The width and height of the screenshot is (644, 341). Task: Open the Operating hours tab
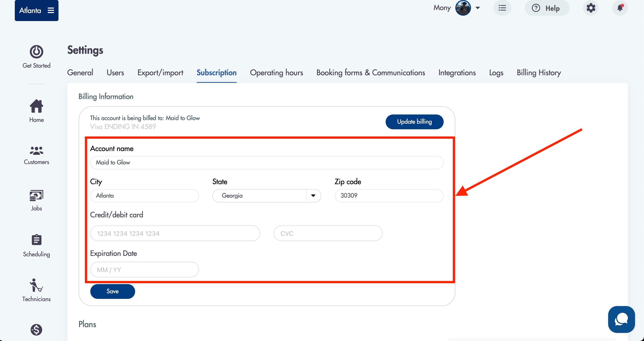(277, 73)
